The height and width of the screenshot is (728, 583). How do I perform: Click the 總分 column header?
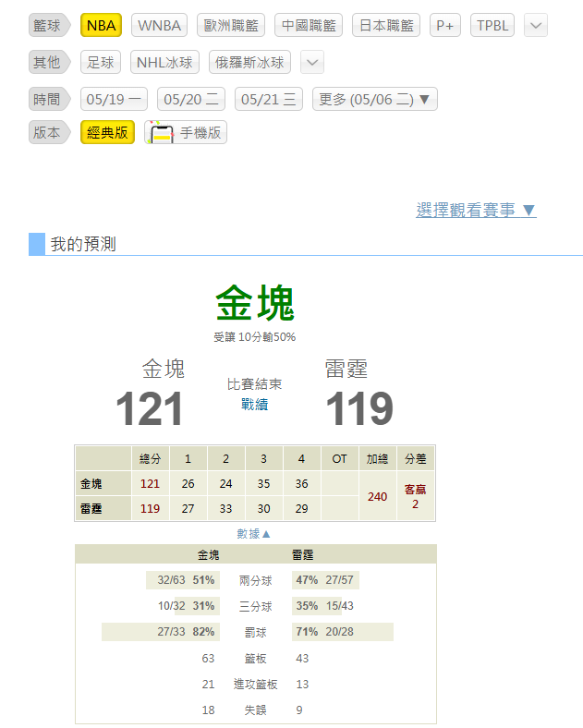(x=150, y=459)
